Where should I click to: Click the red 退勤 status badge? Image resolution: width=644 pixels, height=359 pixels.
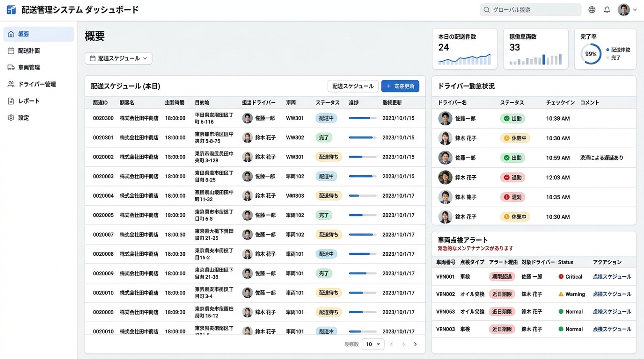(512, 178)
